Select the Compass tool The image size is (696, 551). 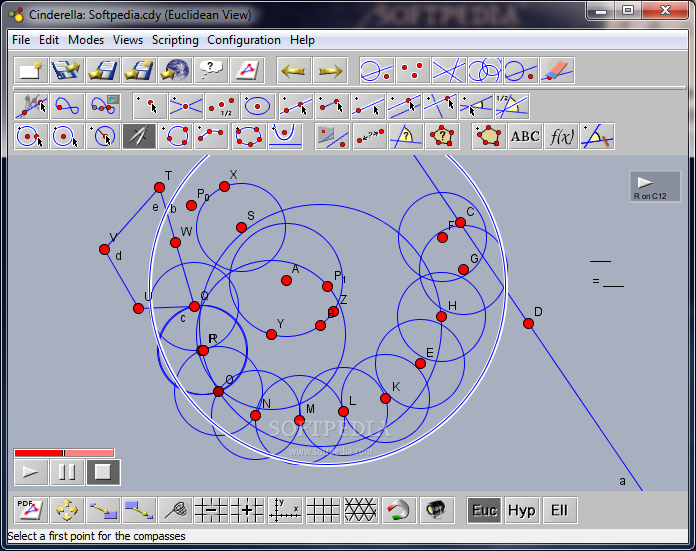[139, 136]
